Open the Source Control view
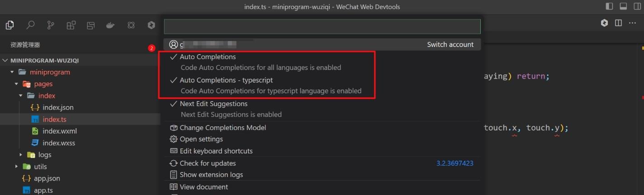This screenshot has height=195, width=644. coord(51,25)
